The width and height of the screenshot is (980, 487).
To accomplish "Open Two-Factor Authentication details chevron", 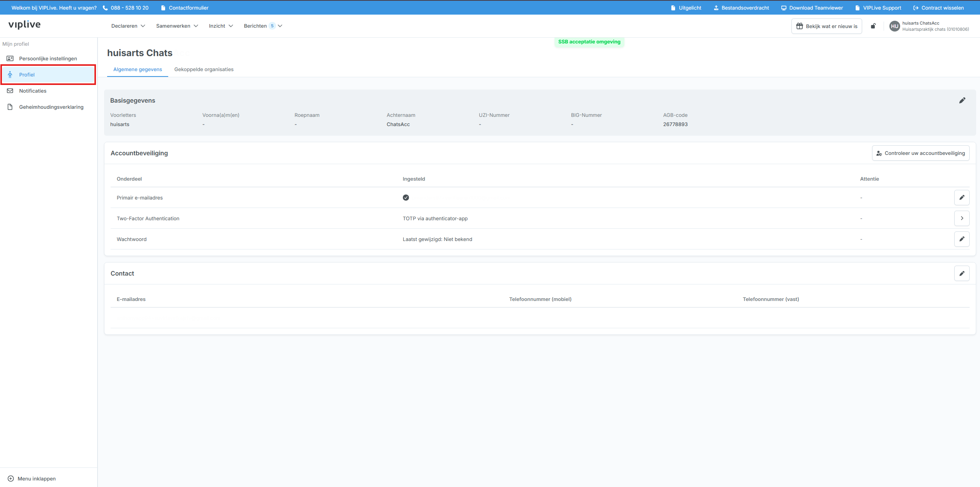I will tap(962, 218).
